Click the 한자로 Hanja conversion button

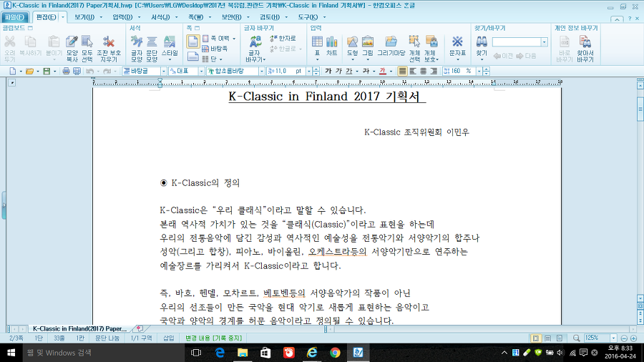point(283,38)
